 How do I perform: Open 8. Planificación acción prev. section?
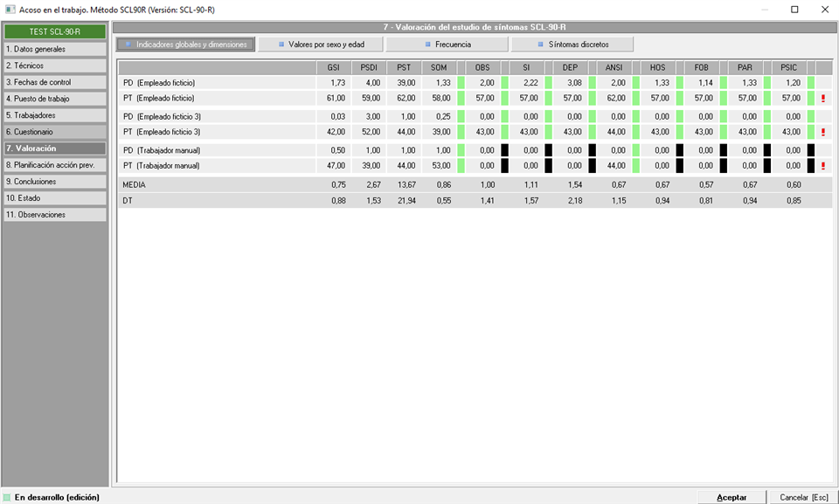55,165
